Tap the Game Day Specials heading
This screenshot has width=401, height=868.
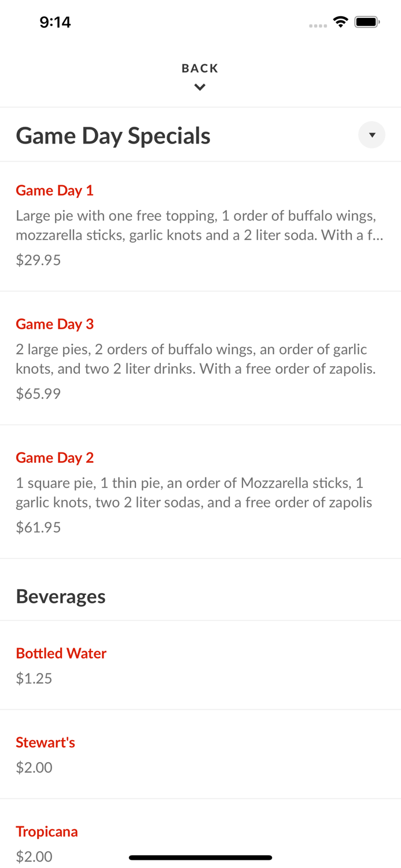[113, 135]
